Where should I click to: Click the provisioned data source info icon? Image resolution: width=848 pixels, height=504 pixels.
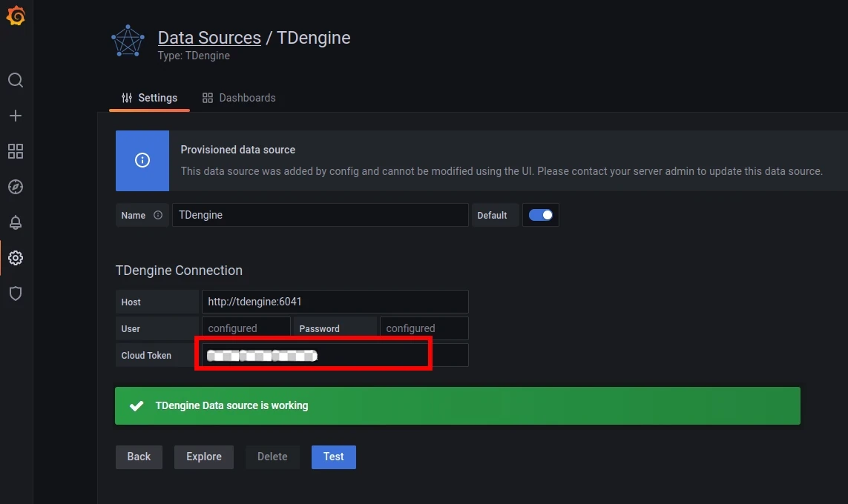pos(142,160)
